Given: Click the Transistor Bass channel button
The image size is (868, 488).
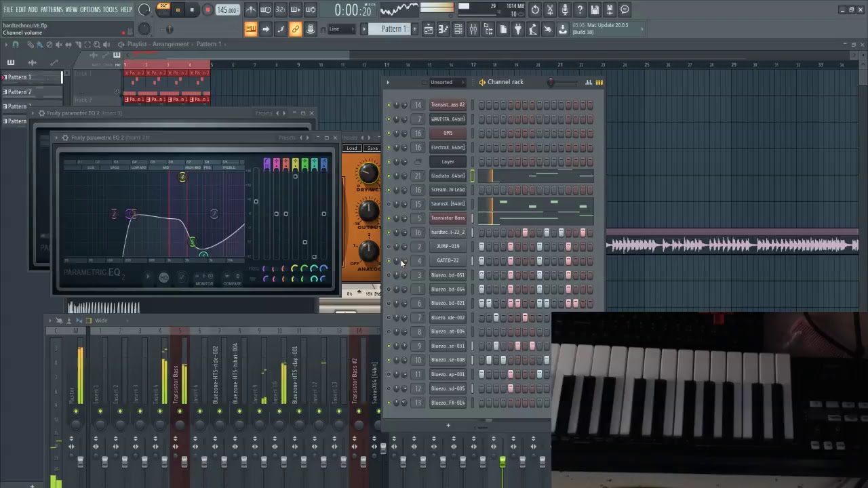Looking at the screenshot, I should [448, 218].
